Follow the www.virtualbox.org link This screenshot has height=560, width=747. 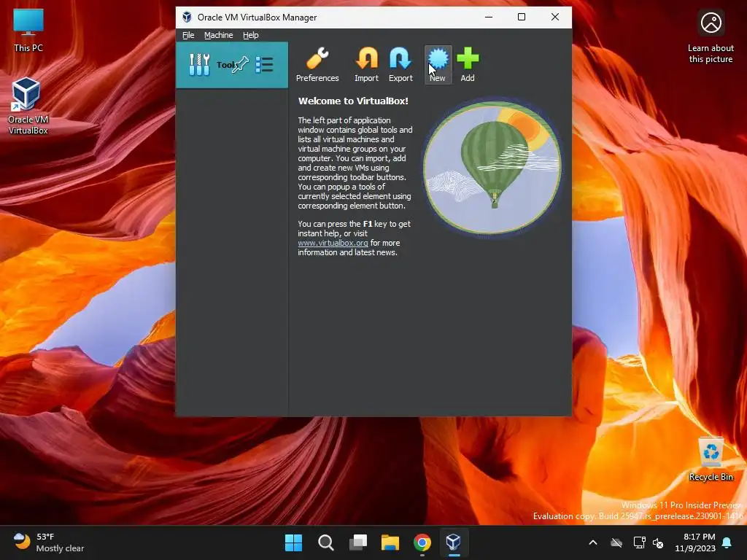coord(333,243)
